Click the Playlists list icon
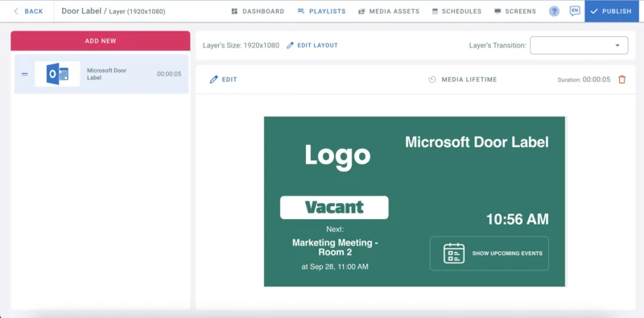This screenshot has height=318, width=644. coord(300,11)
